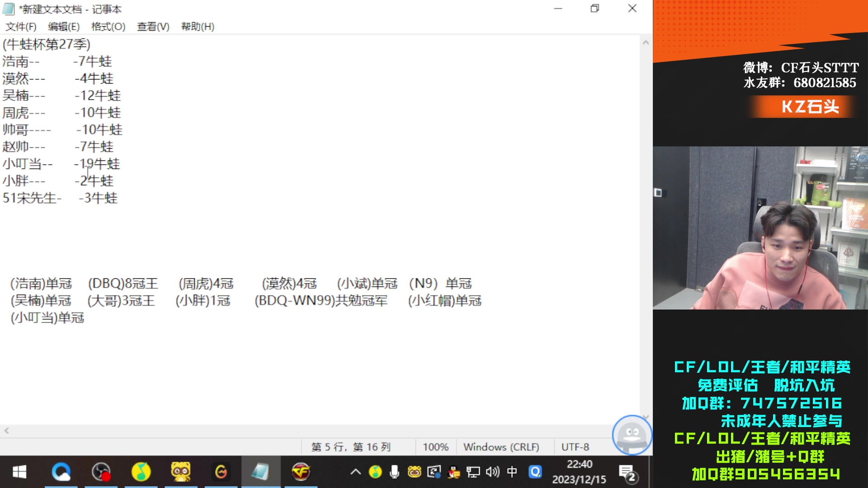
Task: Open the 帮助(H) menu
Action: coord(198,26)
